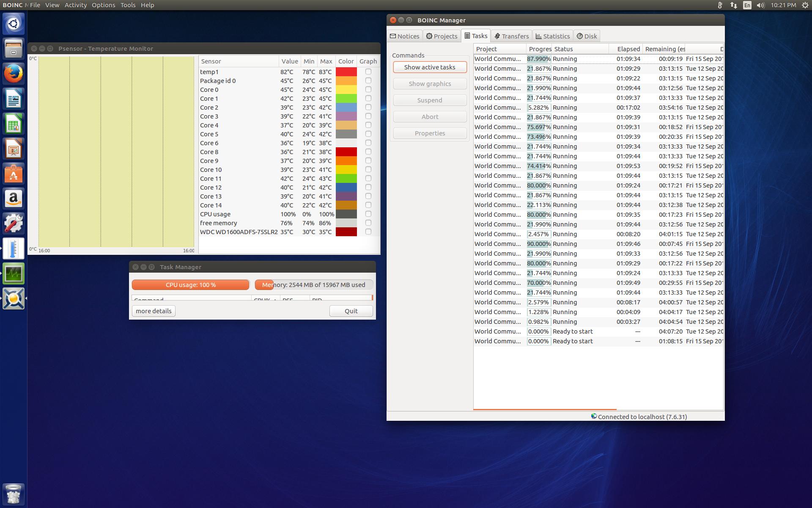
Task: Sort tasks by Project column header
Action: 500,49
